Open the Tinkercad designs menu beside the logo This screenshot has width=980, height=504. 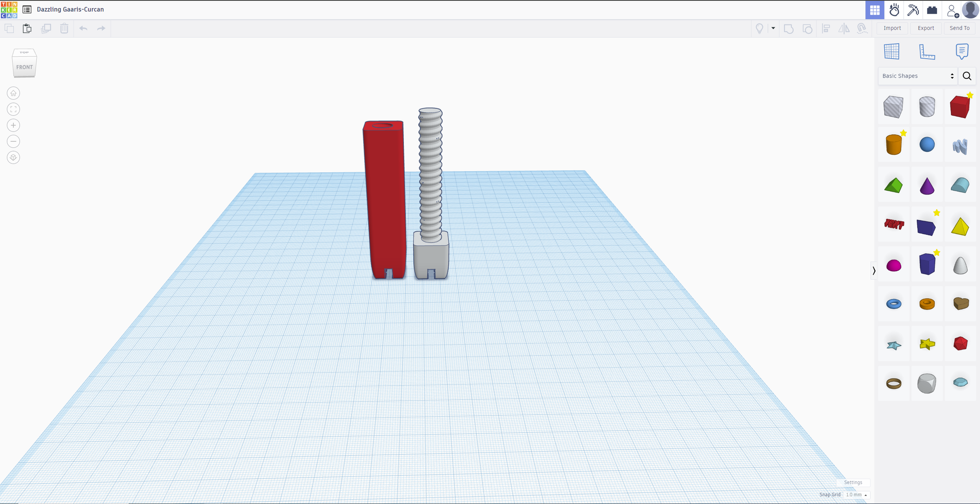[27, 9]
